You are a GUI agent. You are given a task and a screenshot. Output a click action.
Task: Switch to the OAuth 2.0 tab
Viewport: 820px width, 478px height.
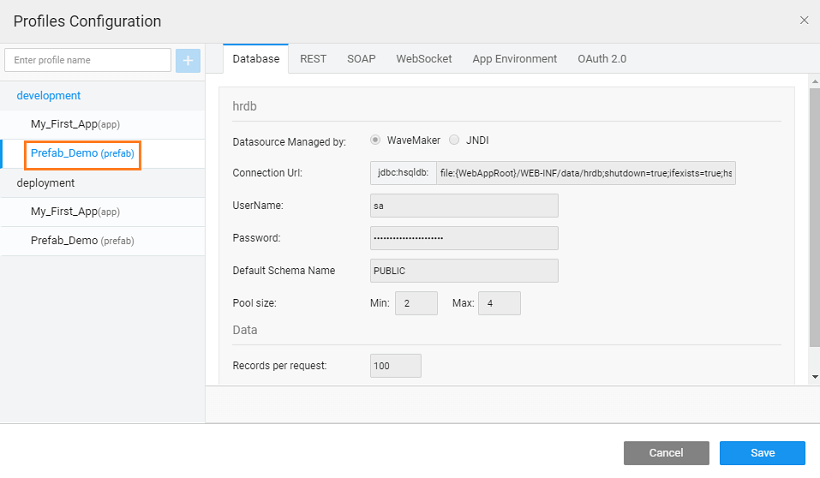pyautogui.click(x=601, y=59)
